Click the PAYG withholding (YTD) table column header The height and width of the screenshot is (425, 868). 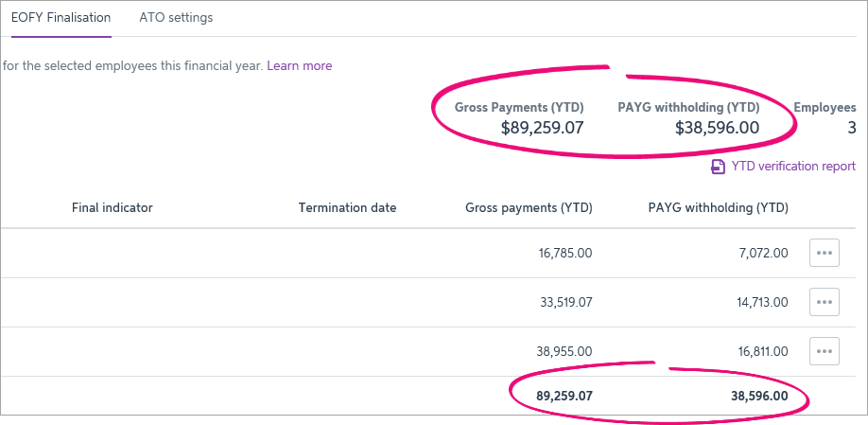[x=718, y=208]
